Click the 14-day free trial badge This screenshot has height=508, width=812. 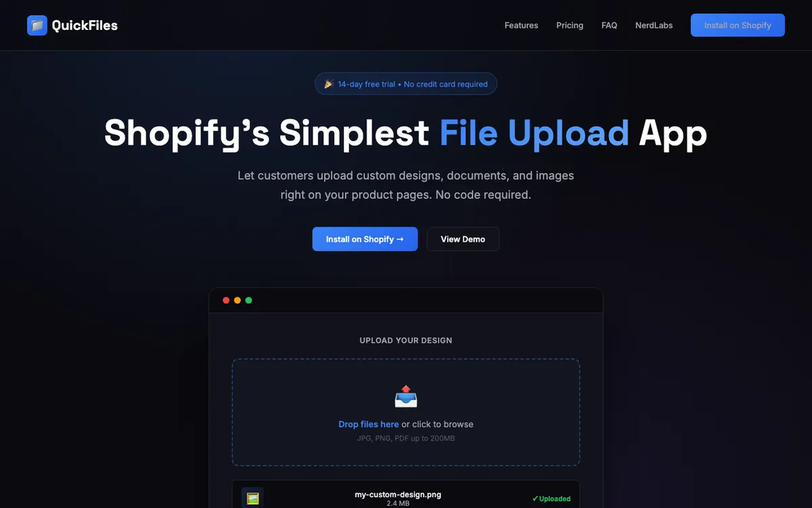coord(406,84)
